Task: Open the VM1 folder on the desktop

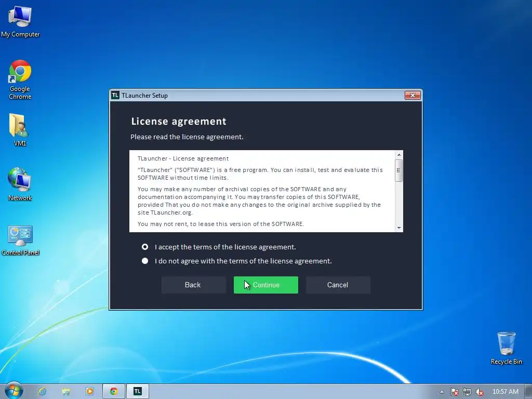Action: tap(20, 130)
